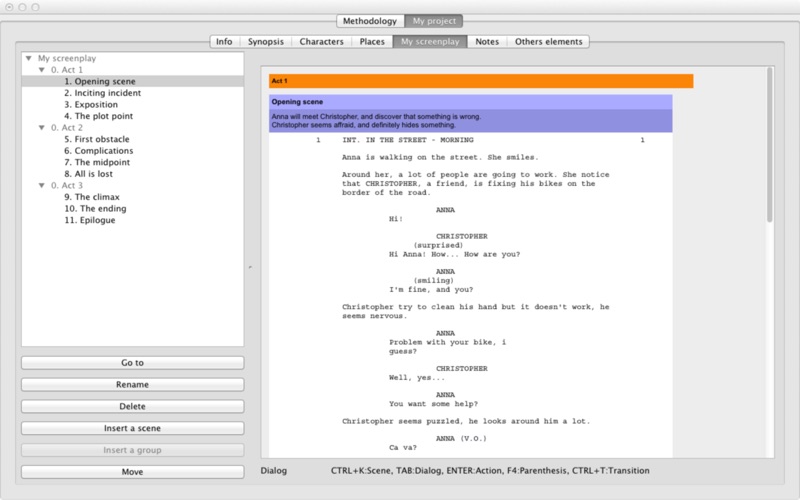Screen dimensions: 800x500
Task: Choose scene 3. Exposition
Action: (x=91, y=105)
